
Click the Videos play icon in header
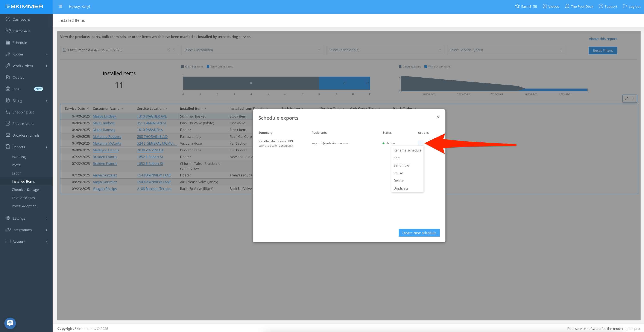click(x=545, y=6)
